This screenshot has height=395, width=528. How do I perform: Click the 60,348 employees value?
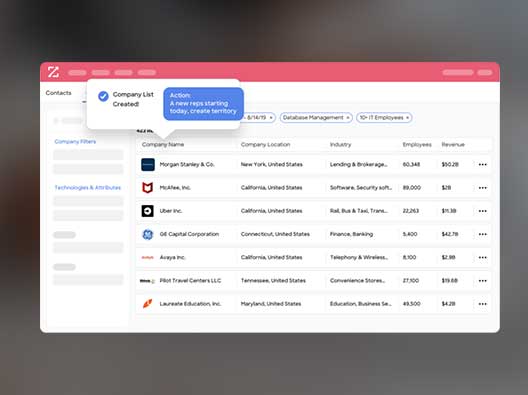click(411, 165)
